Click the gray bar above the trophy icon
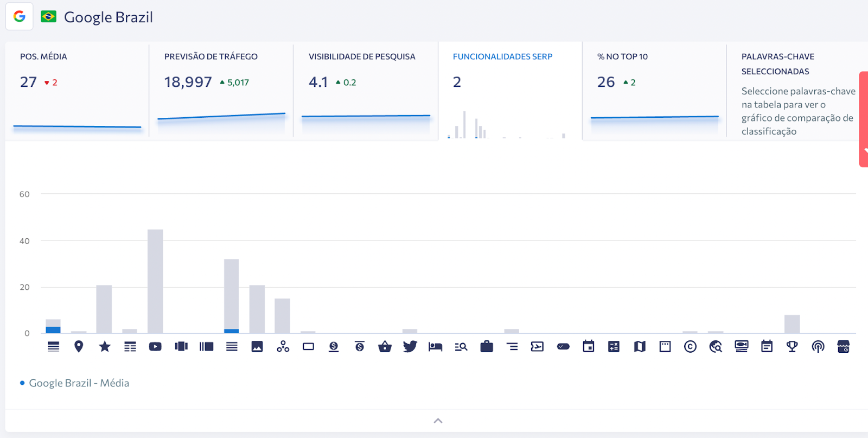This screenshot has height=438, width=868. coord(792,324)
